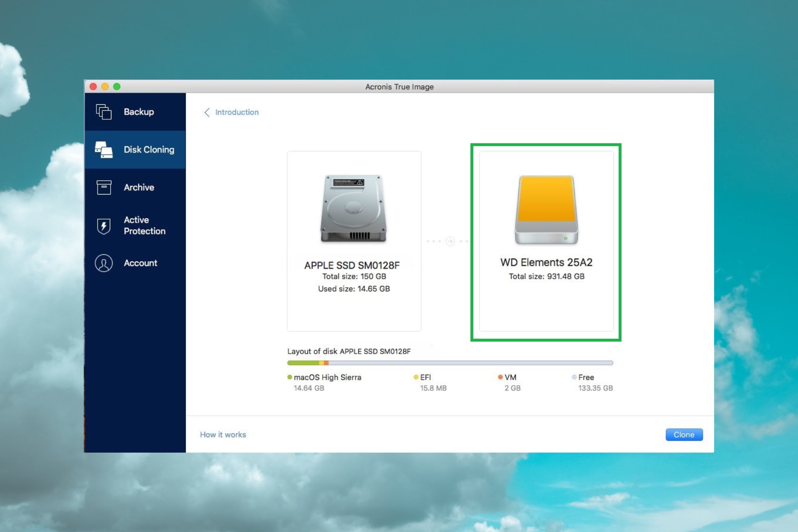Viewport: 798px width, 532px height.
Task: Start cloning with the Clone button
Action: (684, 434)
